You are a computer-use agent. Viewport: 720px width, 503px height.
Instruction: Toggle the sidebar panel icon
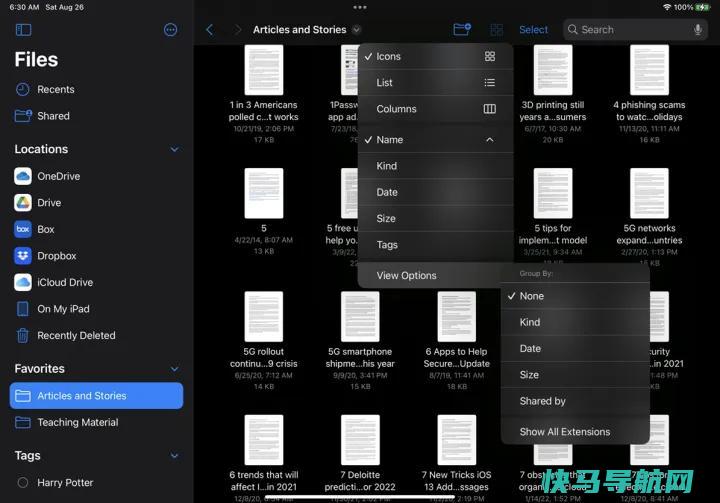tap(23, 30)
